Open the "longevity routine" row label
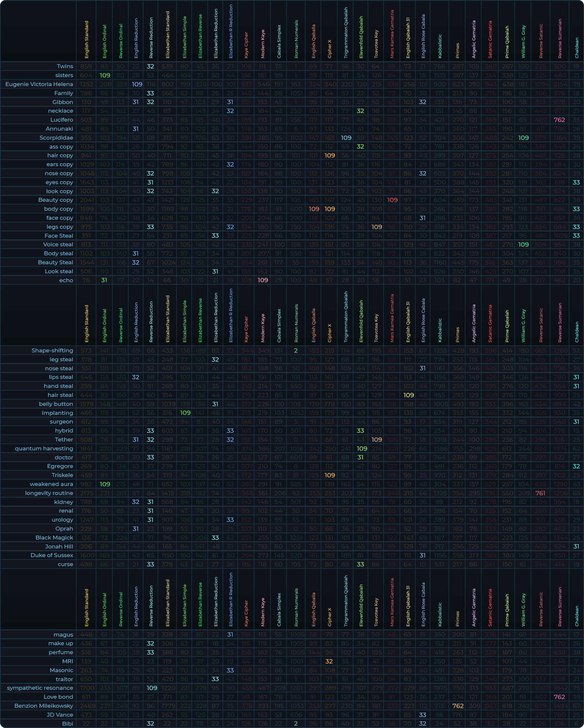Image resolution: width=584 pixels, height=728 pixels. (49, 493)
